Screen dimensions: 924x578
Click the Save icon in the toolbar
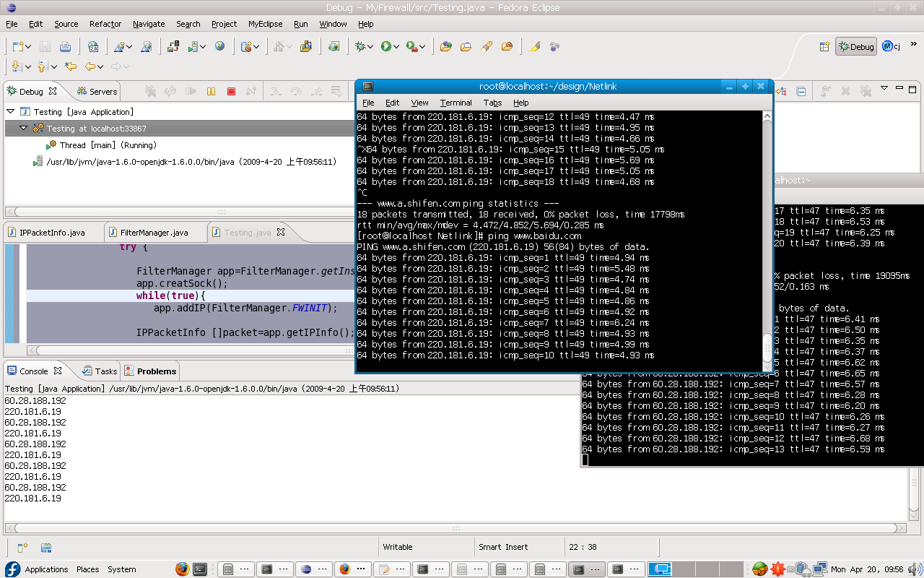[45, 47]
